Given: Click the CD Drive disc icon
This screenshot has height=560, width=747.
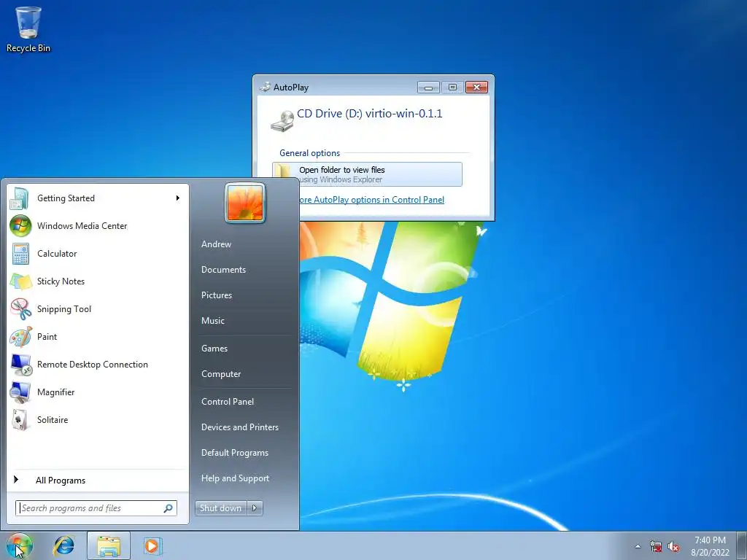Looking at the screenshot, I should [282, 121].
